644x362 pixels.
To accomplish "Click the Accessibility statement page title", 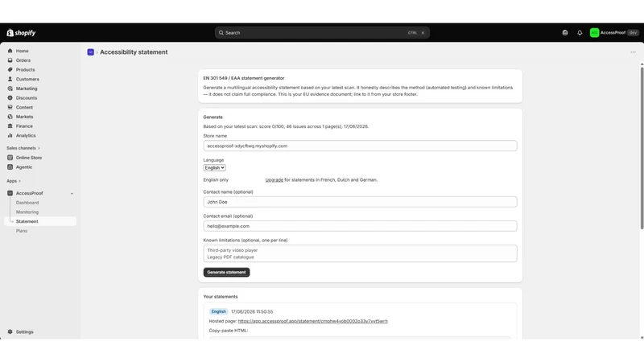I will [134, 52].
